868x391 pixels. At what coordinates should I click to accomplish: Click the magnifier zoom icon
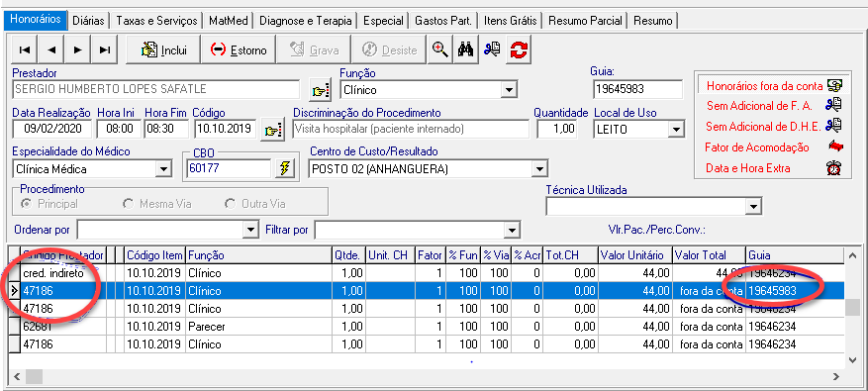point(440,49)
